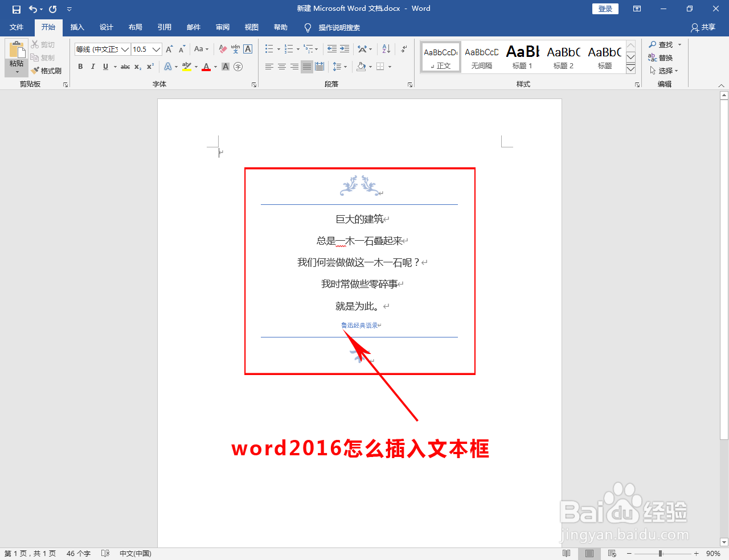Click the Find (查找) icon

[x=661, y=44]
